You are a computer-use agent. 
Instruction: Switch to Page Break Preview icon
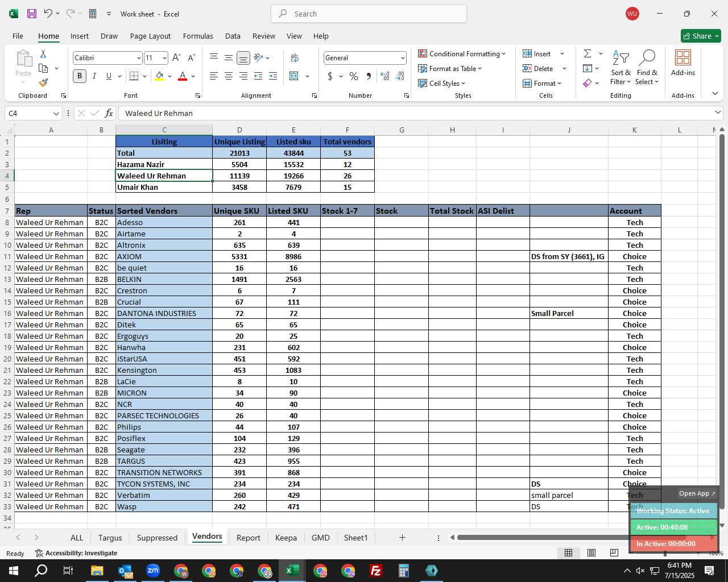coord(614,553)
